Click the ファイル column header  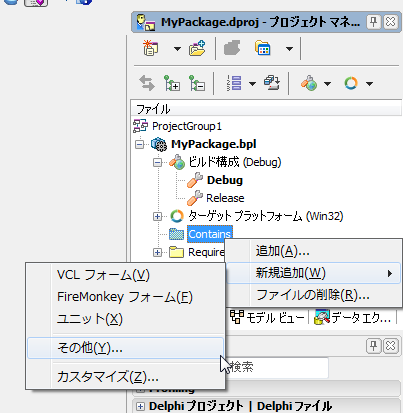tap(266, 109)
